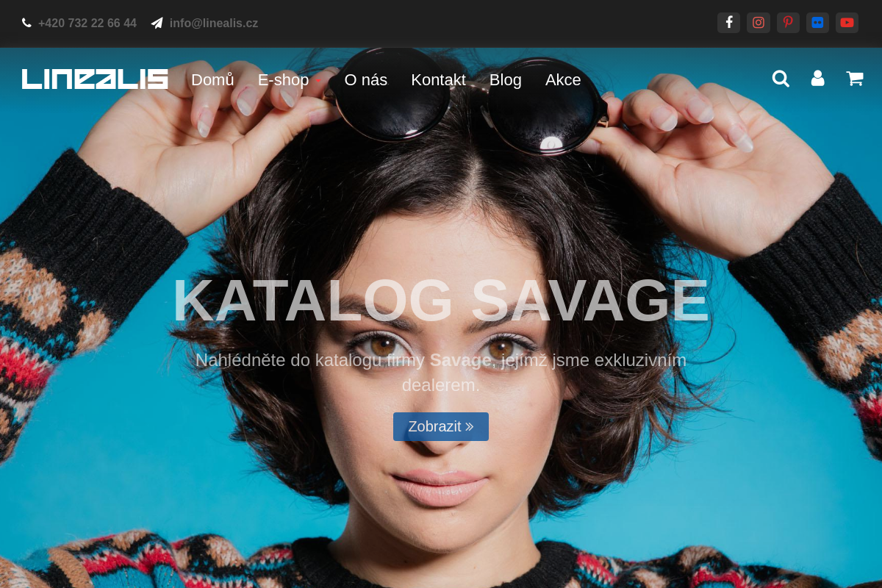Click the phone icon in top bar
The width and height of the screenshot is (882, 588).
(26, 23)
